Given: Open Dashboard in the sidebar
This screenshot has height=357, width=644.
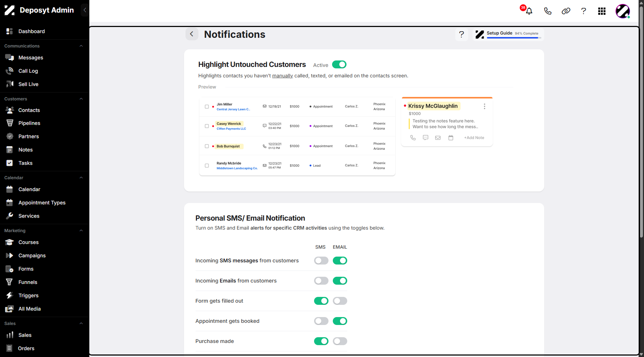Looking at the screenshot, I should click(31, 31).
